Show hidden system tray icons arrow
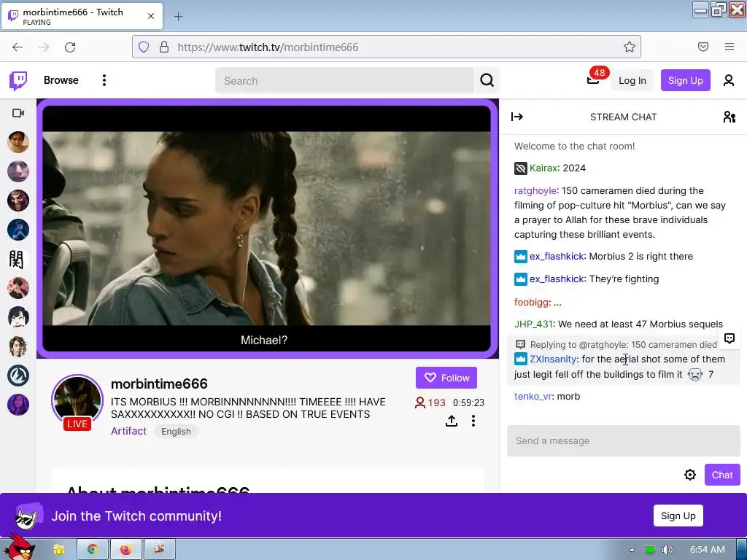Screen dimensions: 747x560 click(x=632, y=550)
